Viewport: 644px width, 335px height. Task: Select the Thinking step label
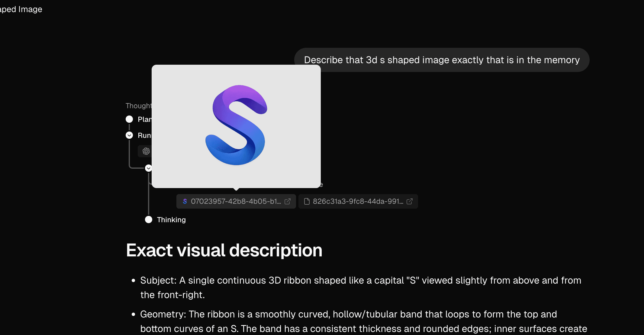[171, 220]
